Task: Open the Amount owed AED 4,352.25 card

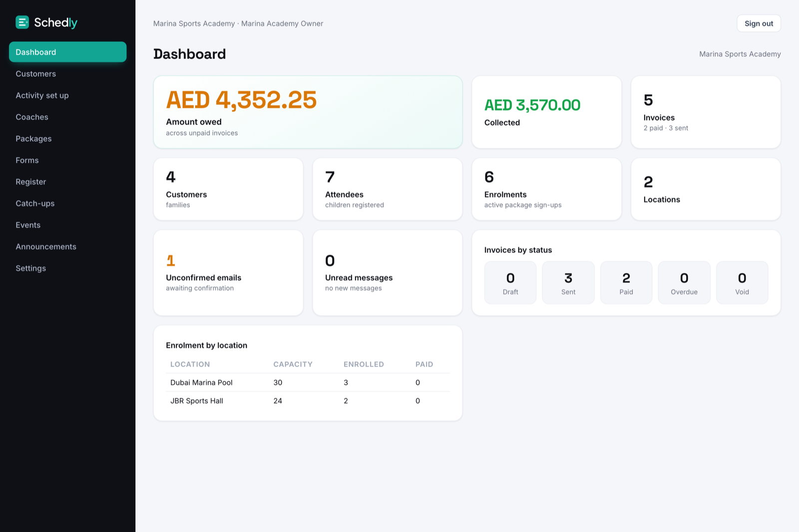Action: tap(308, 112)
